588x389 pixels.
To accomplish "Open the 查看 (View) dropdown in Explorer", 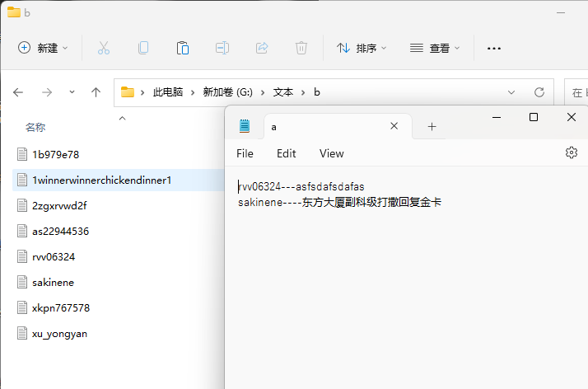I will tap(435, 48).
